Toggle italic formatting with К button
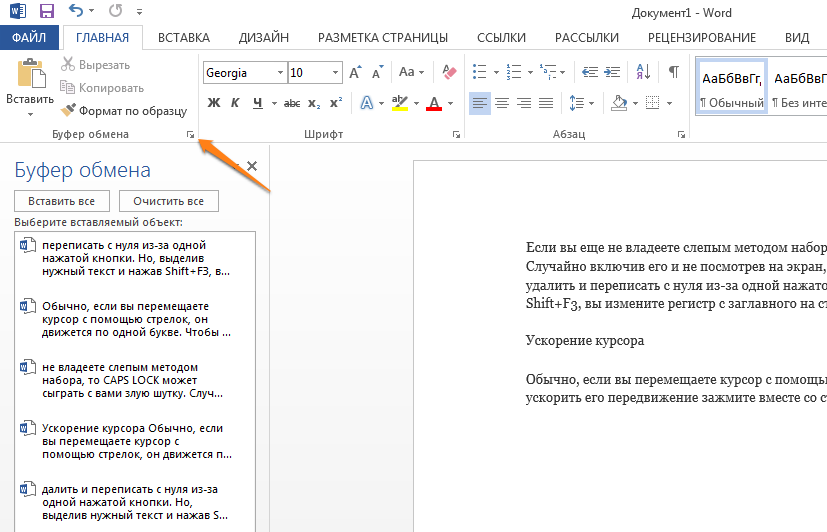This screenshot has width=827, height=532. pos(235,103)
